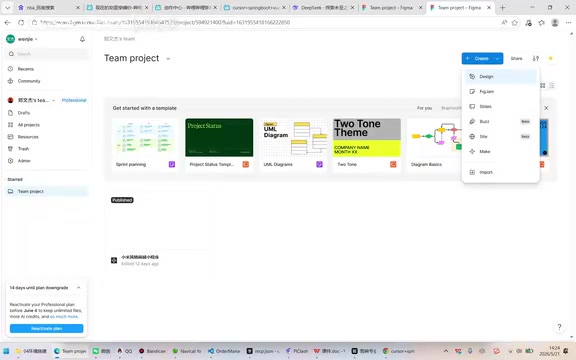
Task: Choose FigJam in the Create menu
Action: (500, 91)
